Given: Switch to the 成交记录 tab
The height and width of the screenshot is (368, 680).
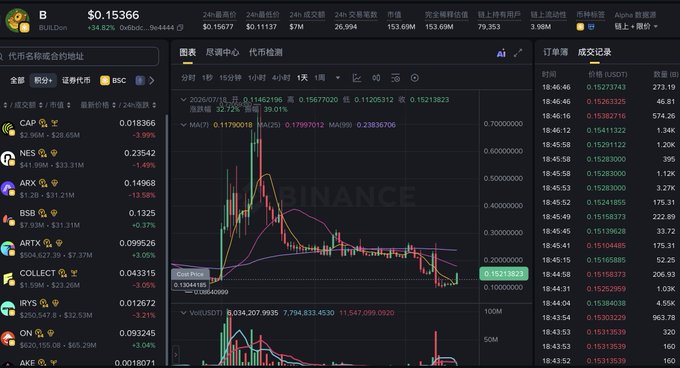Looking at the screenshot, I should point(594,52).
